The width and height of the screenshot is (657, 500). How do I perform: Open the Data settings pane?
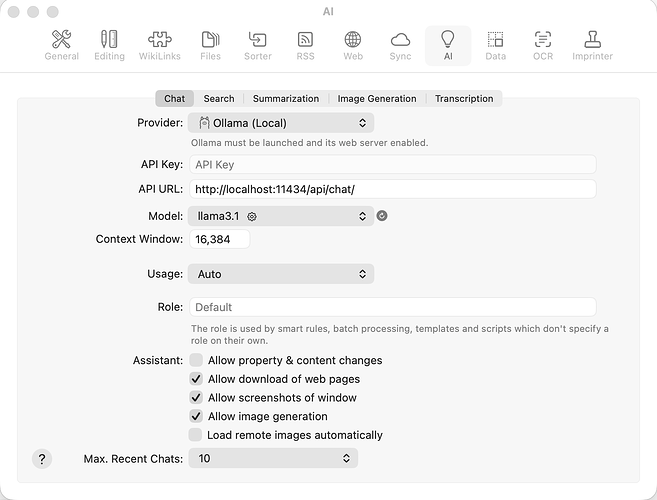coord(495,46)
